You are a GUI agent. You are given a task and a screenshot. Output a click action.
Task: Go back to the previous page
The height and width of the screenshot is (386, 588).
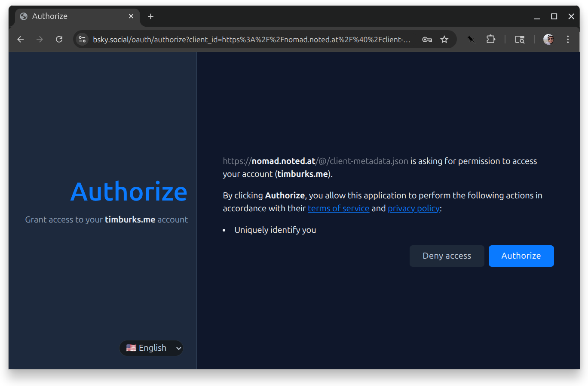tap(20, 40)
